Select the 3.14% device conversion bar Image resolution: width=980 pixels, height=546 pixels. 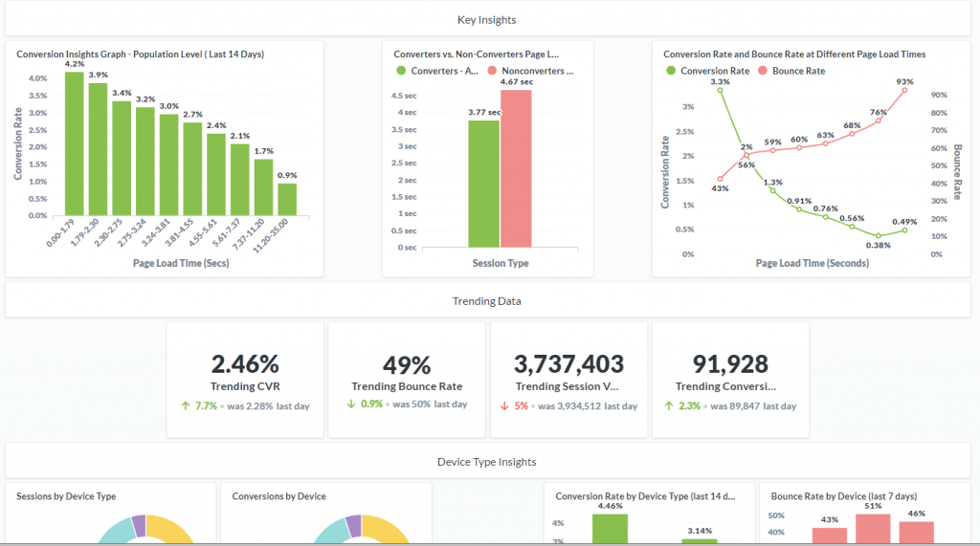700,540
